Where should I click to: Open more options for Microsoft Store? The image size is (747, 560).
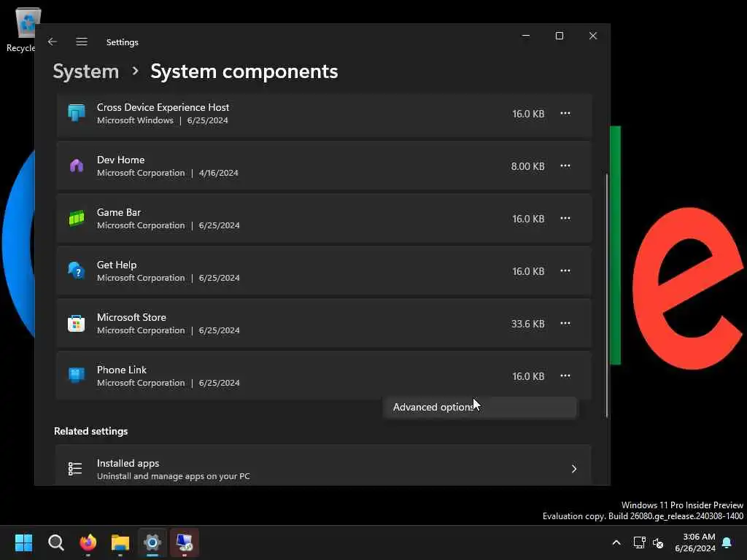click(565, 323)
